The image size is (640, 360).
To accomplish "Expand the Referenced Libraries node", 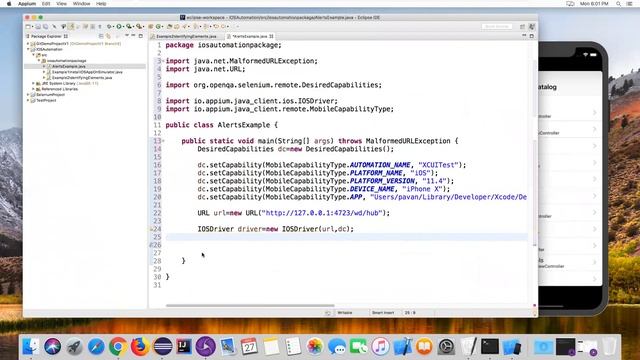I will click(33, 89).
